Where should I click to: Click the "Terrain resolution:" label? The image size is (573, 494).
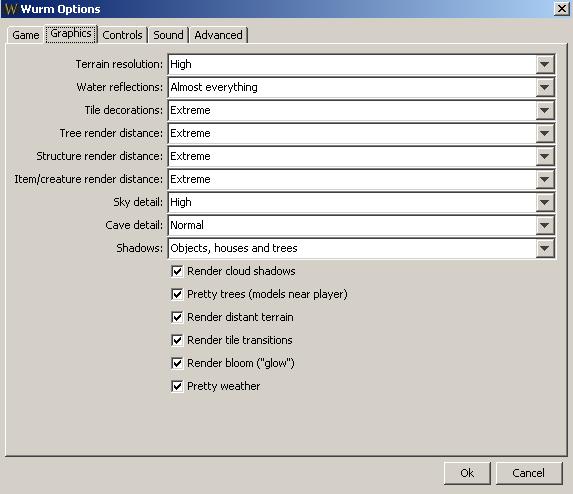119,64
